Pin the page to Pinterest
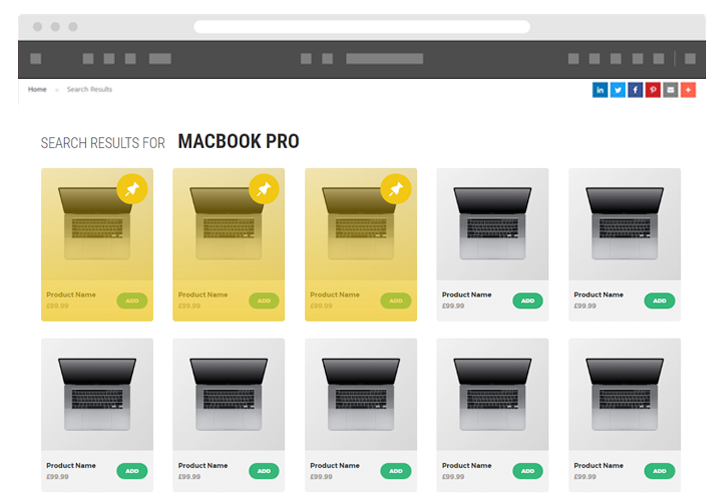 click(653, 90)
